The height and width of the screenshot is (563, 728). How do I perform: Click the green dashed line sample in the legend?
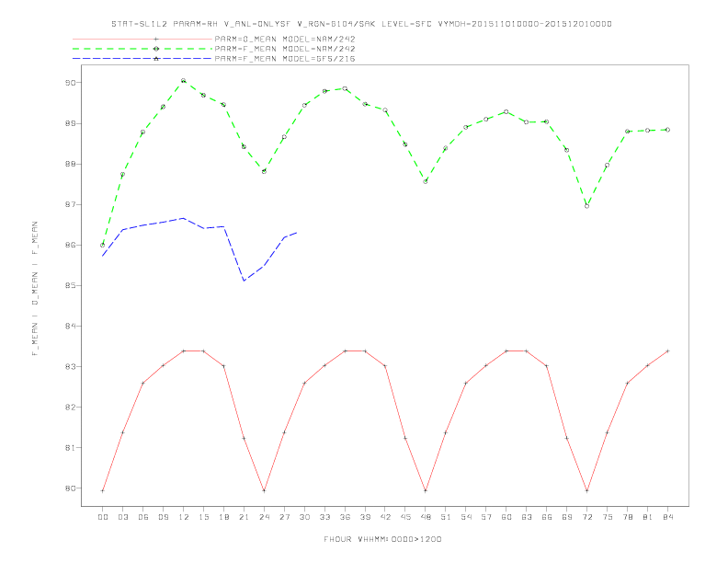142,49
